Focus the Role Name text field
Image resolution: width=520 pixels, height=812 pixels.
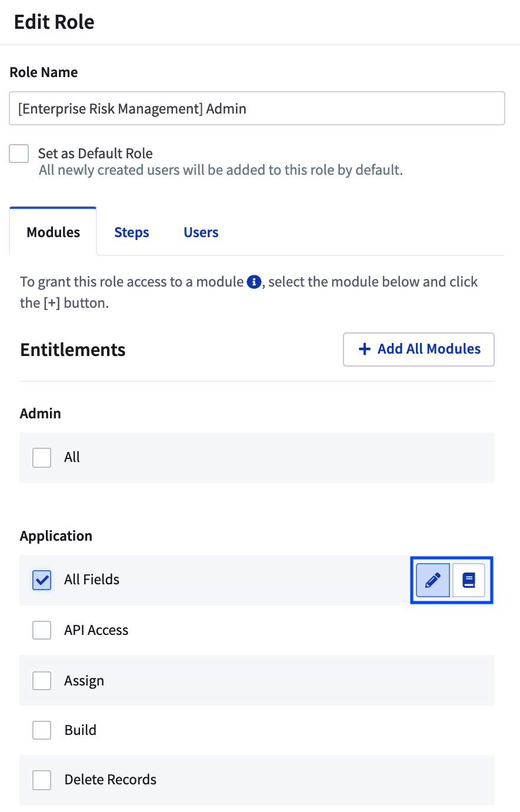click(257, 108)
